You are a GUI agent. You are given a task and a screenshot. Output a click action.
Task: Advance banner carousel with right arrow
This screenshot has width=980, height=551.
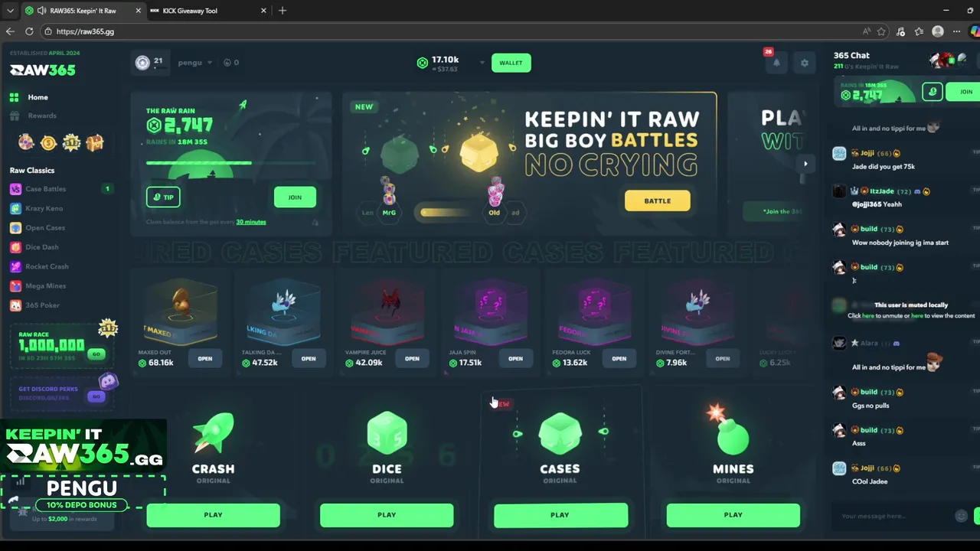pos(805,163)
